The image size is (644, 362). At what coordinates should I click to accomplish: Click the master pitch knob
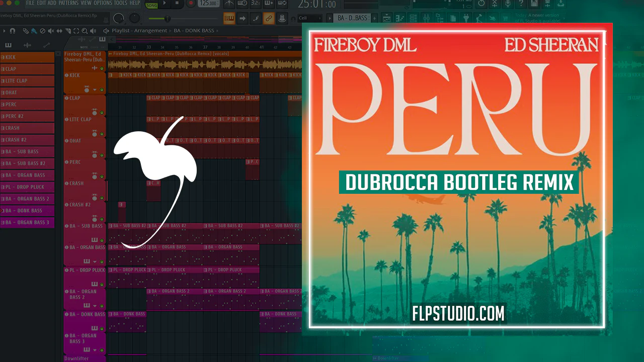[x=135, y=19]
